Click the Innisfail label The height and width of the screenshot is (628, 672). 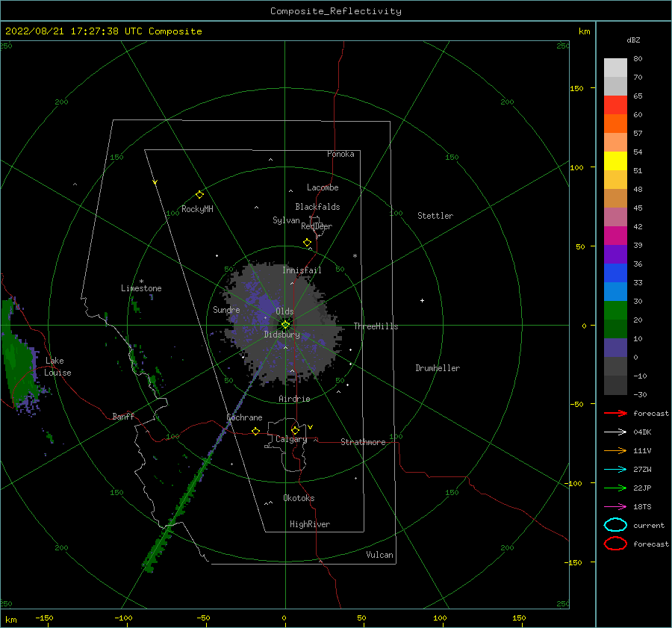(302, 270)
